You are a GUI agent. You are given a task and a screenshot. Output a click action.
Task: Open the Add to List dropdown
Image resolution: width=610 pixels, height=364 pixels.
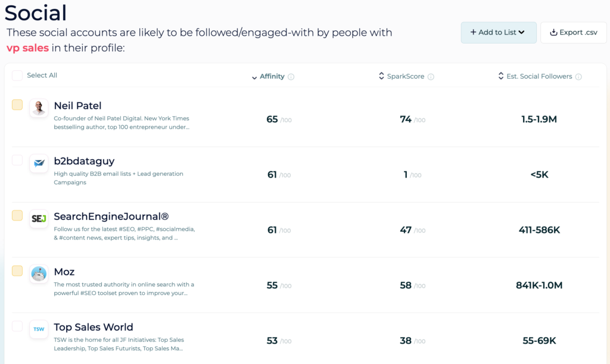(499, 32)
